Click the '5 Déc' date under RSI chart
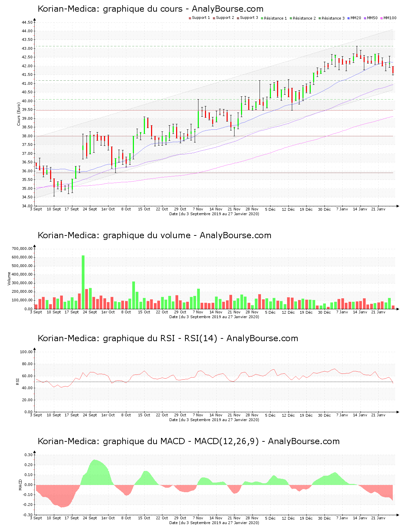Viewport: 412px width, 532px height. point(270,415)
